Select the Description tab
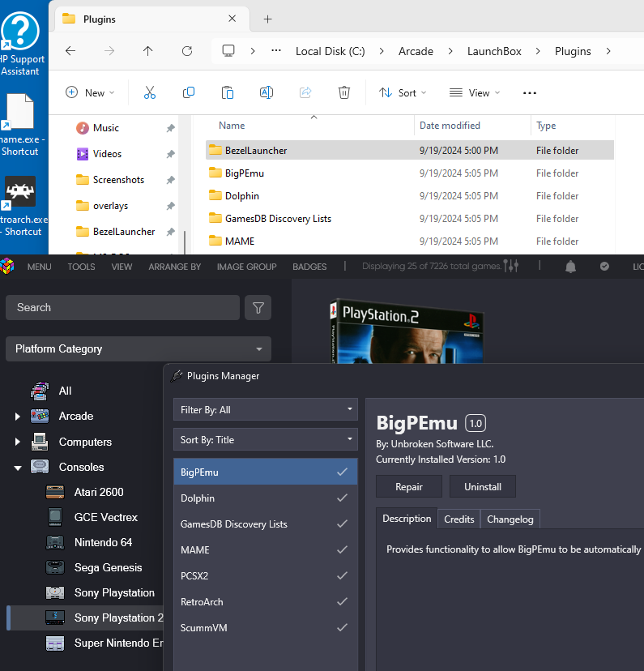Image resolution: width=644 pixels, height=671 pixels. pyautogui.click(x=407, y=519)
